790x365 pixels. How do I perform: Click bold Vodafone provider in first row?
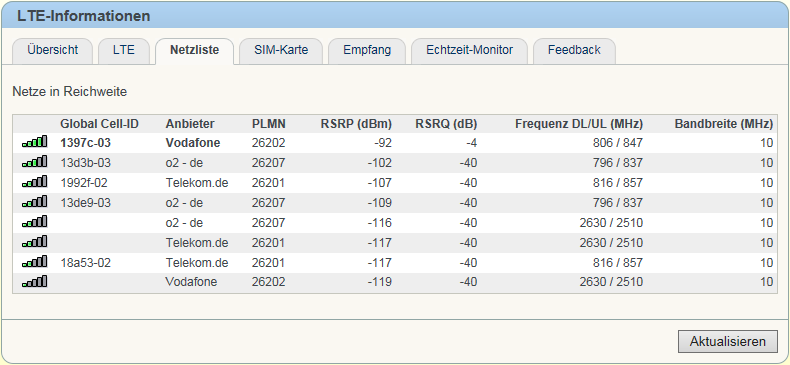pos(193,143)
